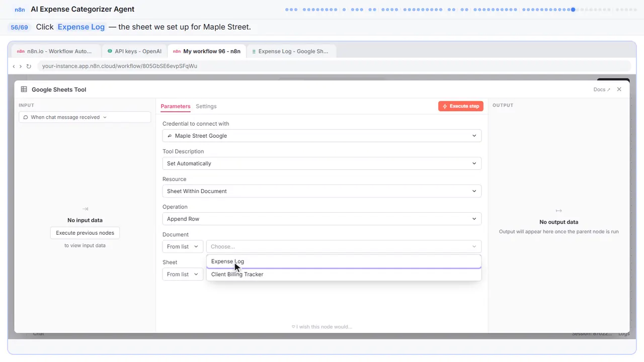Click the I wish this node would... link
This screenshot has width=644, height=362.
point(322,327)
